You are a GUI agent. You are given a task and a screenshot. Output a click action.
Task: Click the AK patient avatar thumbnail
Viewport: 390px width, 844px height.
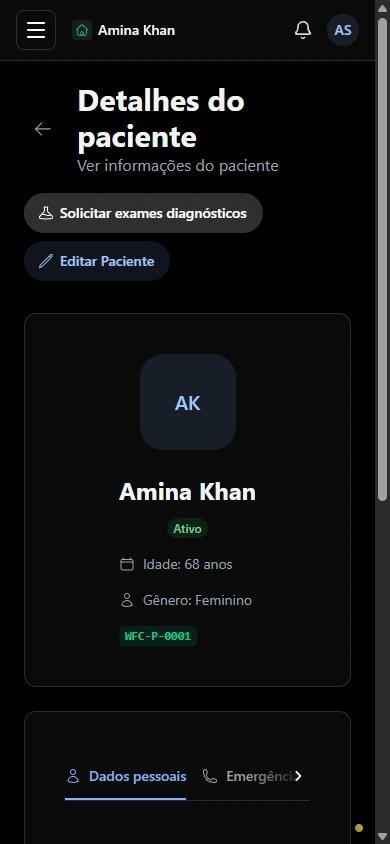[188, 402]
